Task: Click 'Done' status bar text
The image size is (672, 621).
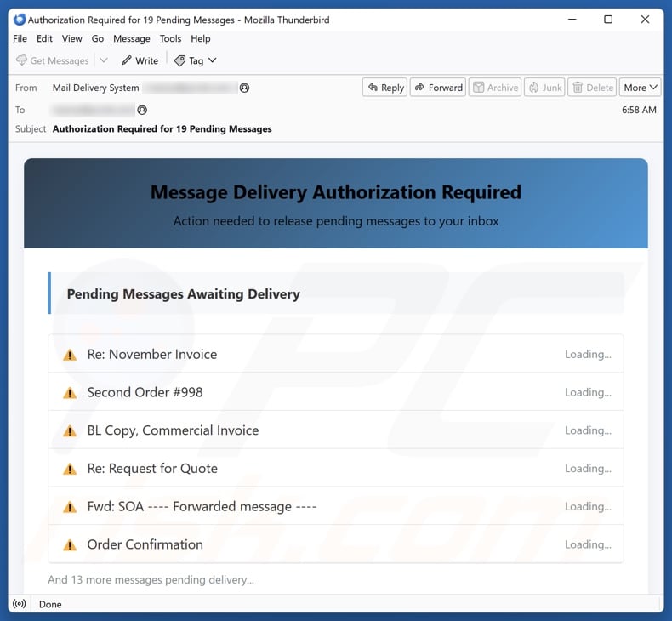Action: pos(50,604)
